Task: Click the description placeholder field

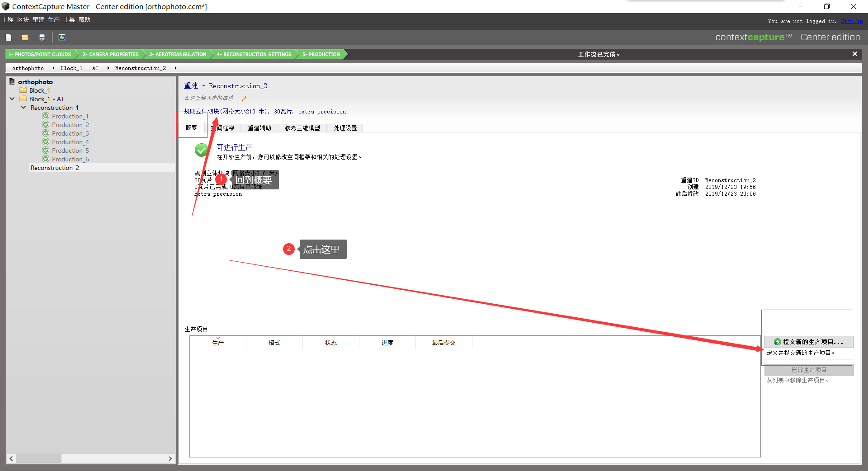Action: [209, 98]
